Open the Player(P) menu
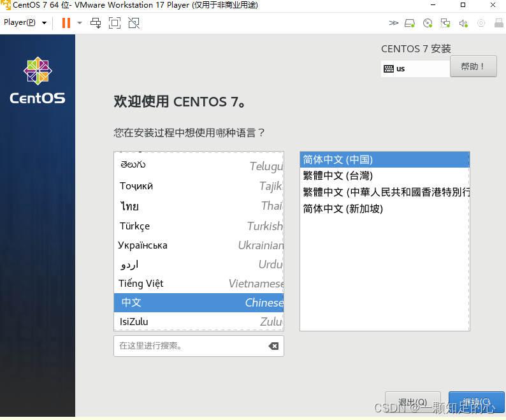506x420 pixels. point(25,22)
